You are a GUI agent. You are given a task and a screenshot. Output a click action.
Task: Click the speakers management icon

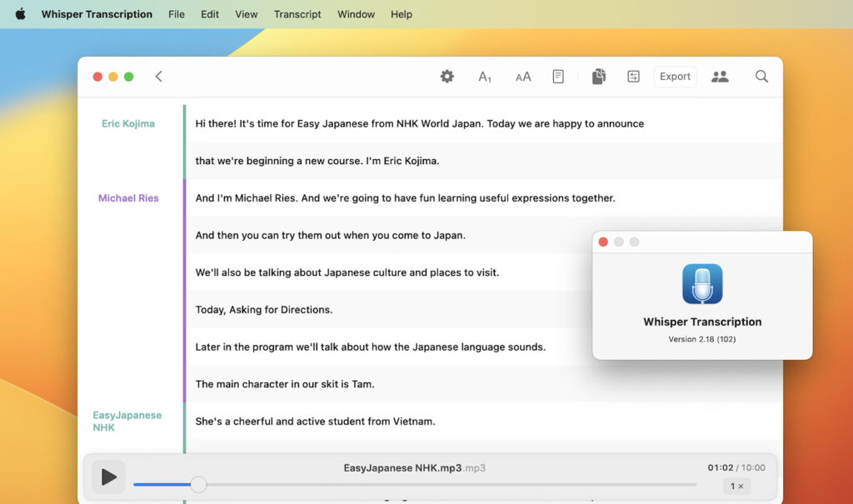pos(720,76)
